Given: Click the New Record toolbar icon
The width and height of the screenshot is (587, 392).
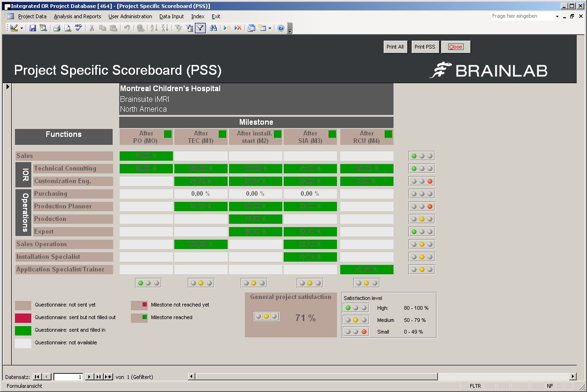Looking at the screenshot, I should 227,28.
